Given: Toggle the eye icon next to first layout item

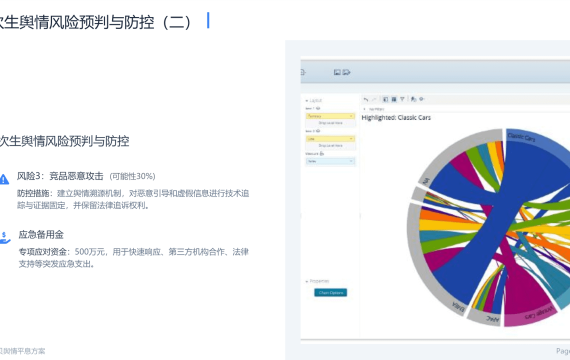Looking at the screenshot, I should (318, 108).
